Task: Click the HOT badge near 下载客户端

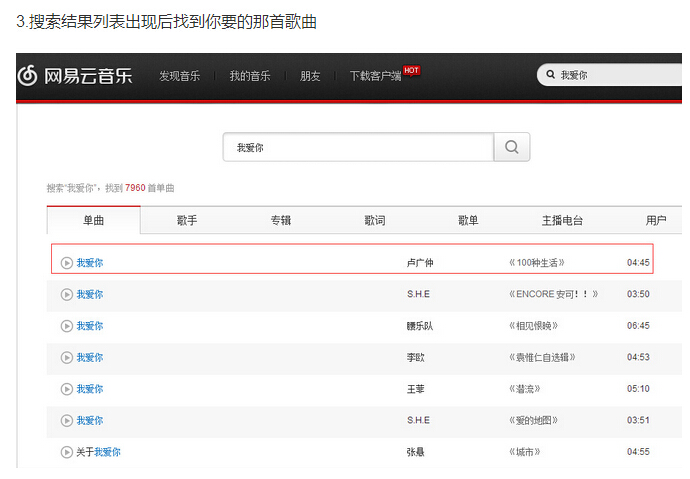Action: [411, 70]
